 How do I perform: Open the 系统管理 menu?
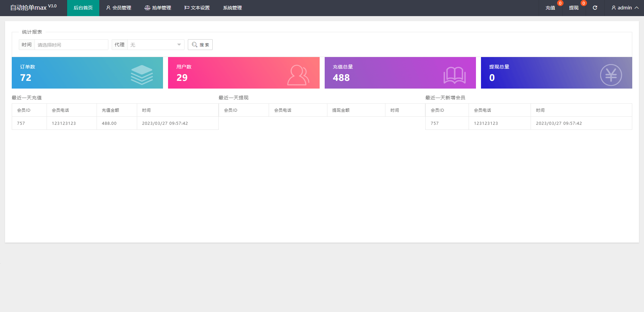[232, 8]
